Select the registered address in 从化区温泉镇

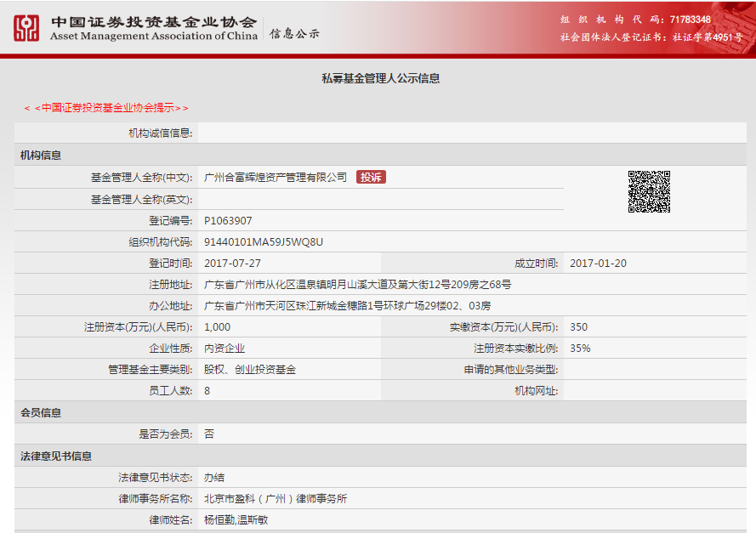[x=357, y=284]
